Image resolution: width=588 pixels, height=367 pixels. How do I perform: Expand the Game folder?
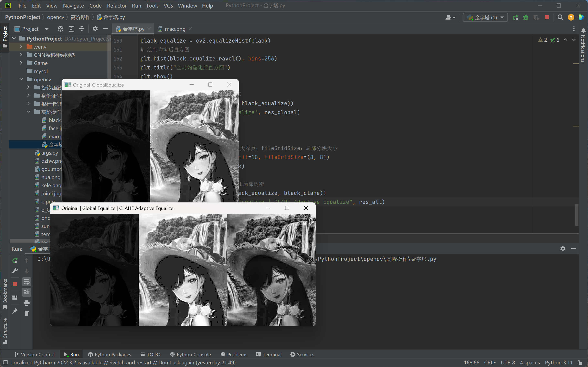21,63
